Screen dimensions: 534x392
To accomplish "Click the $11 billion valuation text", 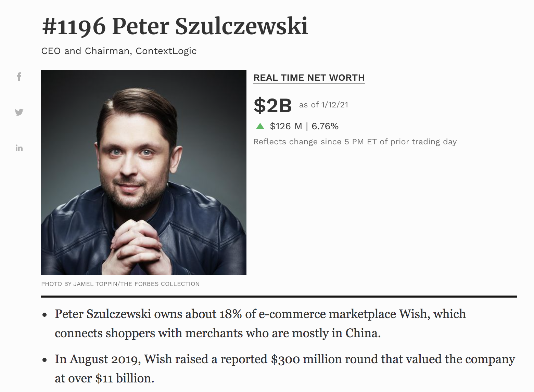I will click(124, 378).
